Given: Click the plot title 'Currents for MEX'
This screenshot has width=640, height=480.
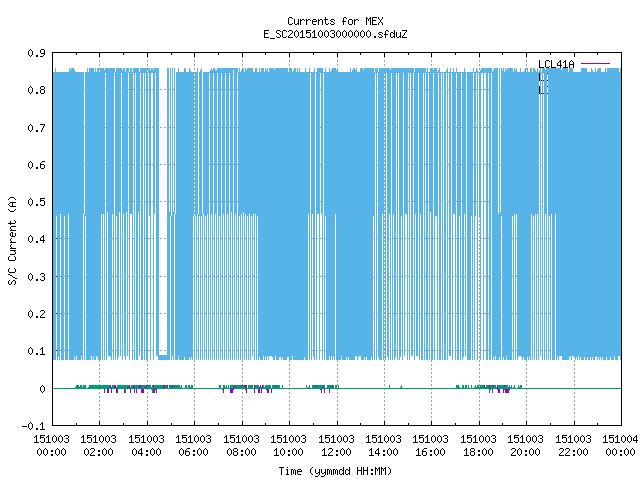Looking at the screenshot, I should (335, 21).
